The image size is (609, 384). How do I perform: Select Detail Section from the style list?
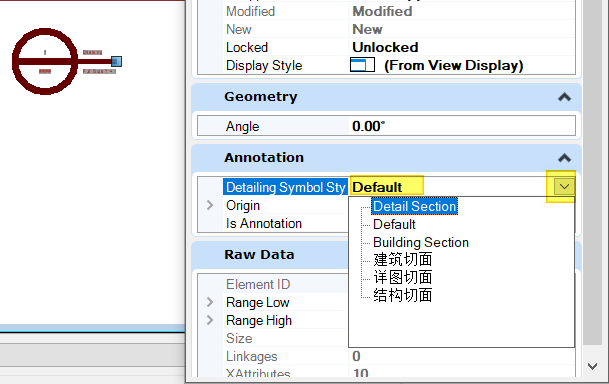click(414, 206)
